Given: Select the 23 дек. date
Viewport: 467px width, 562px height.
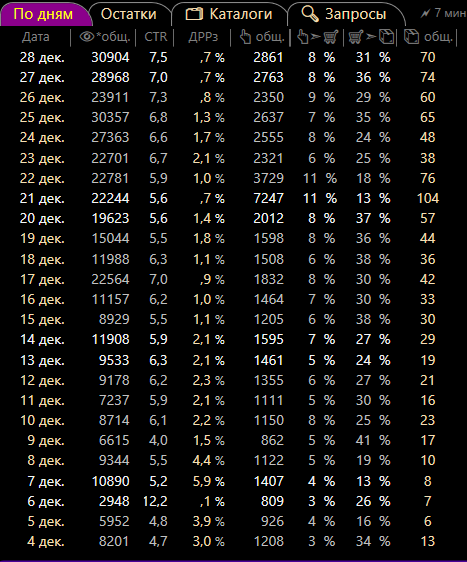Looking at the screenshot, I should point(42,158).
